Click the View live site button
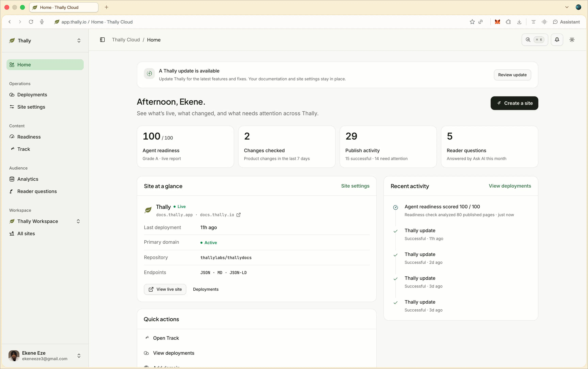This screenshot has height=369, width=588. pos(165,289)
